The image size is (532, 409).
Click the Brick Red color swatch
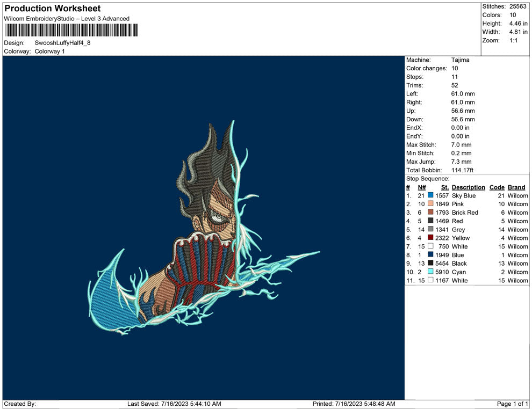pyautogui.click(x=430, y=213)
